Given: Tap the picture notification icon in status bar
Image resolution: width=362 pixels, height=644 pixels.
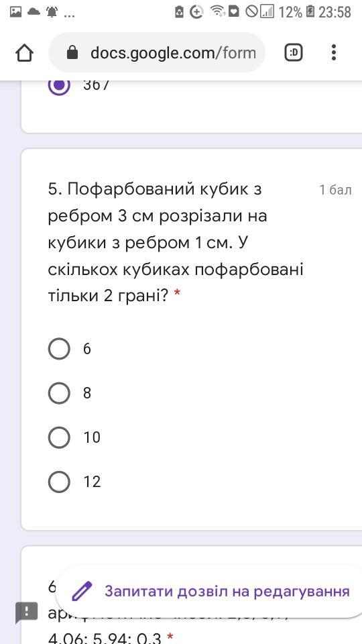Looking at the screenshot, I should click(15, 12).
